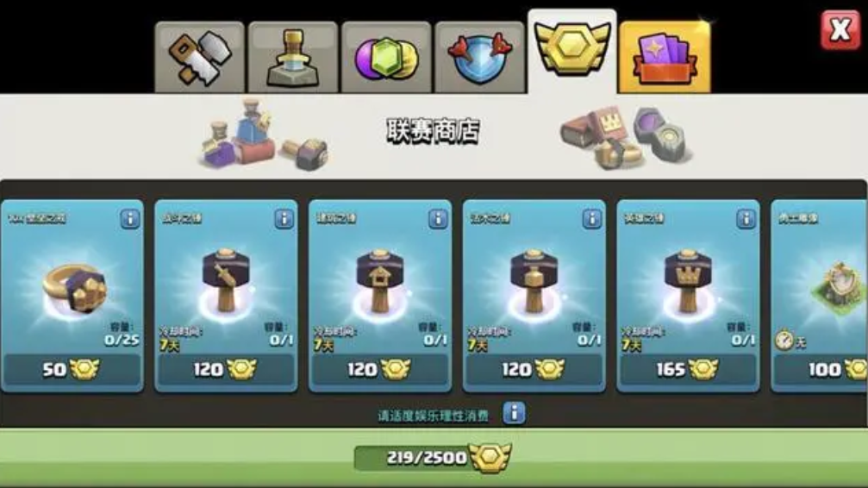Open the purple cards offers tab
The image size is (868, 488).
(665, 58)
